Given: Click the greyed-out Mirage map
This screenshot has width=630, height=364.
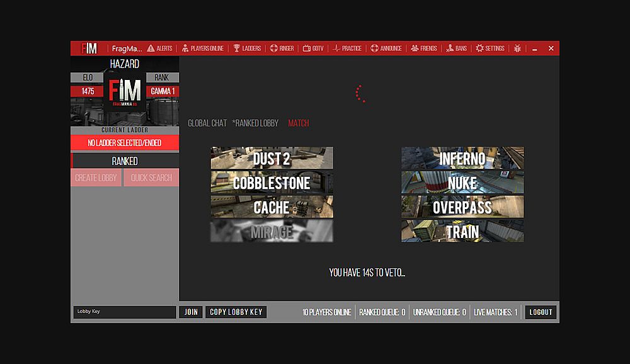Looking at the screenshot, I should click(x=272, y=231).
